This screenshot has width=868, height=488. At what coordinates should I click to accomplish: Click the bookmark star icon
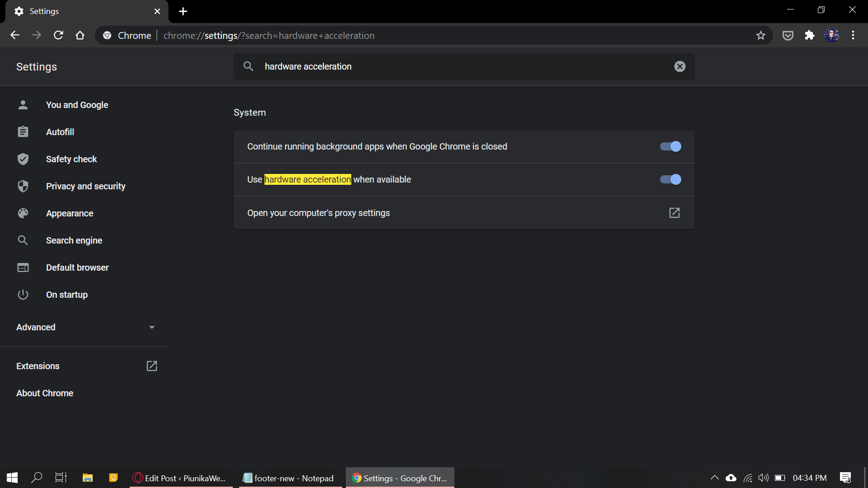tap(761, 35)
